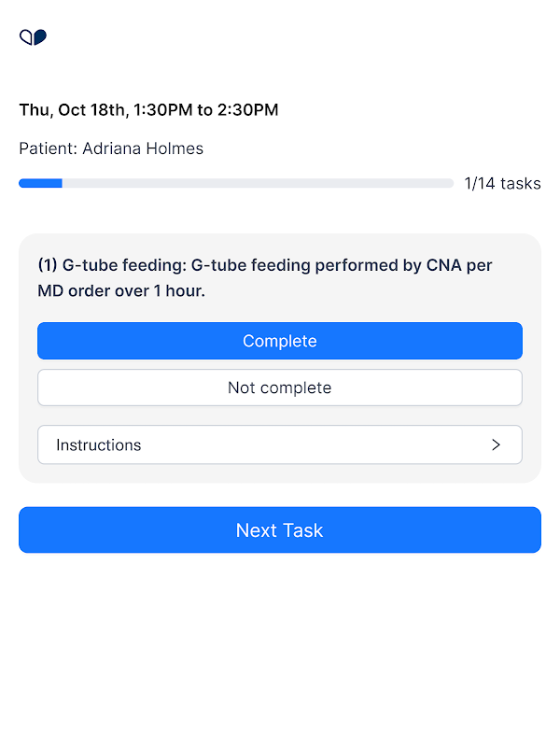Mark the G-tube feeding task Complete
The image size is (560, 747).
[x=280, y=341]
